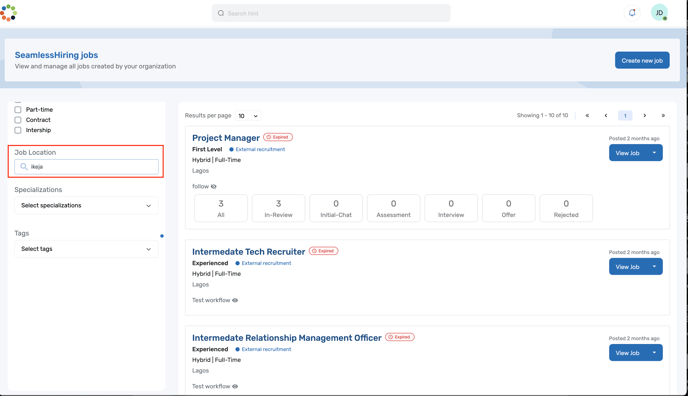Click 'Showing 1 - 10 of 10' text
This screenshot has width=688, height=396.
pos(542,115)
